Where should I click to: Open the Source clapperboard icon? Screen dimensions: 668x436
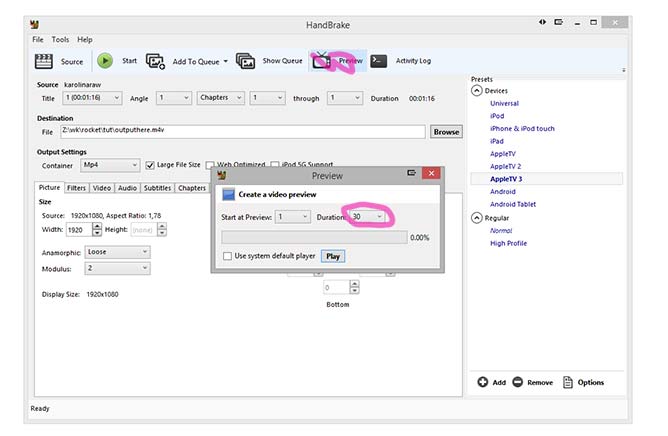[43, 61]
